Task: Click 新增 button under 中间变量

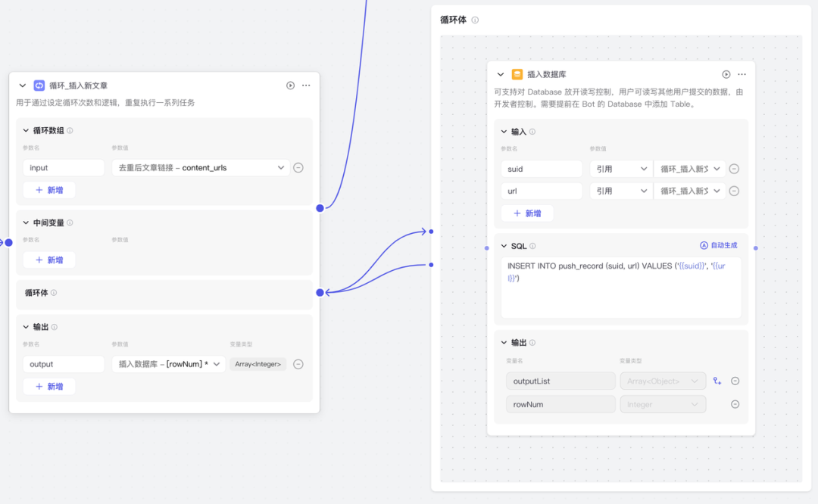Action: pos(49,260)
